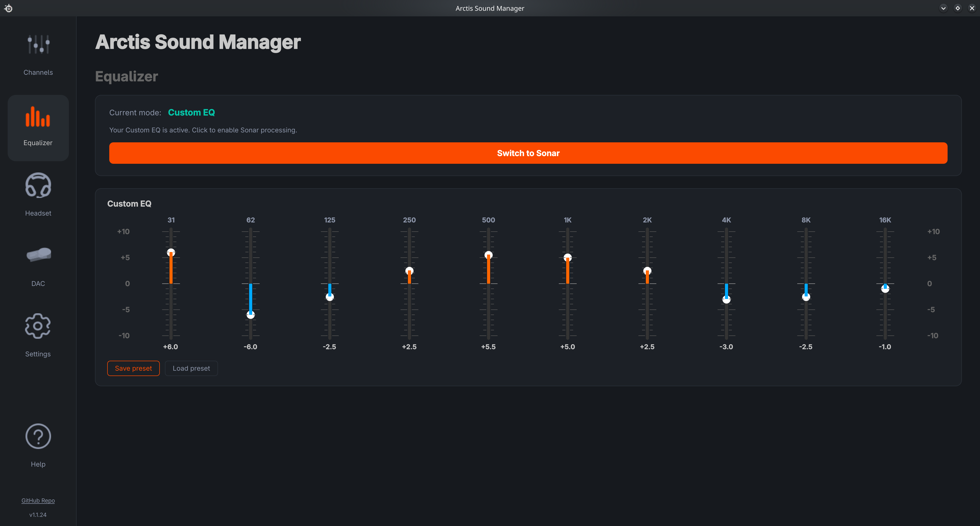This screenshot has width=980, height=526.
Task: Click the 31 Hz slider handle
Action: [x=171, y=252]
